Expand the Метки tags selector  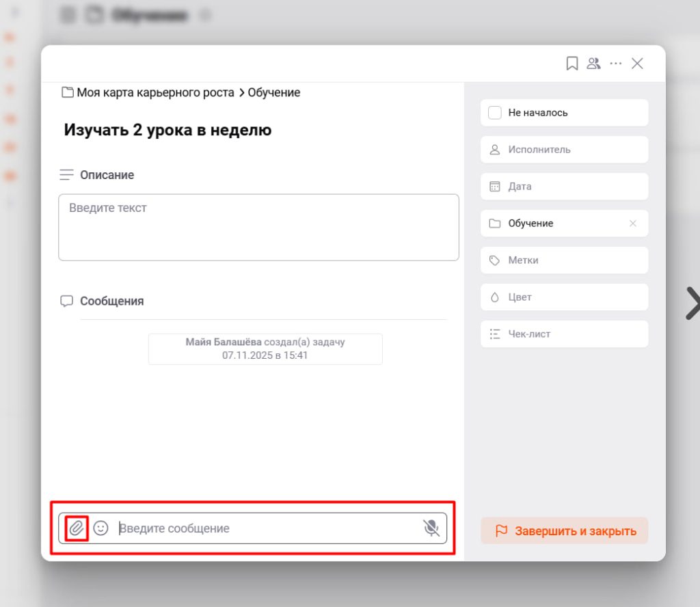564,260
